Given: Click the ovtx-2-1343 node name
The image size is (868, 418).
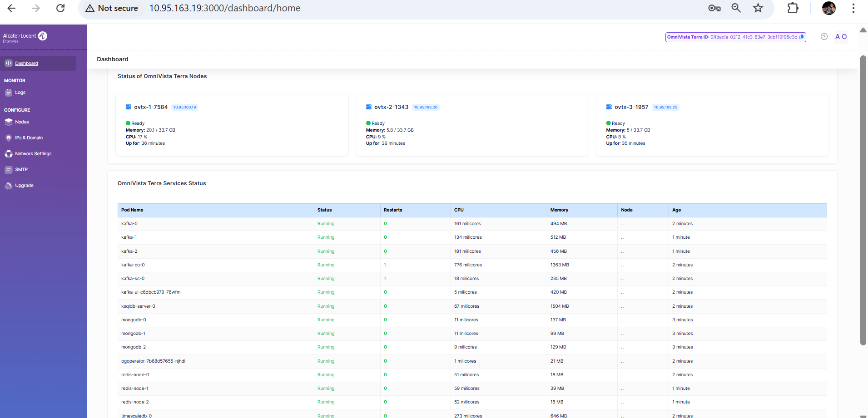Looking at the screenshot, I should [x=391, y=107].
